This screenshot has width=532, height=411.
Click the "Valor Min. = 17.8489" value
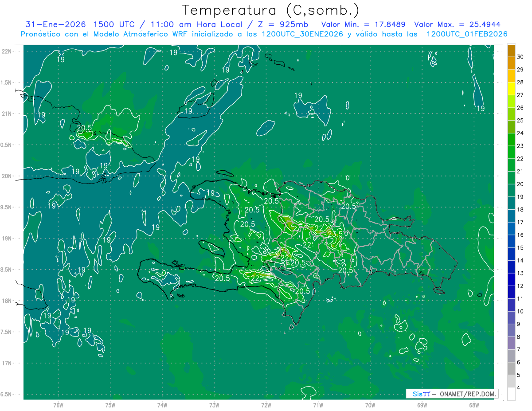point(364,24)
